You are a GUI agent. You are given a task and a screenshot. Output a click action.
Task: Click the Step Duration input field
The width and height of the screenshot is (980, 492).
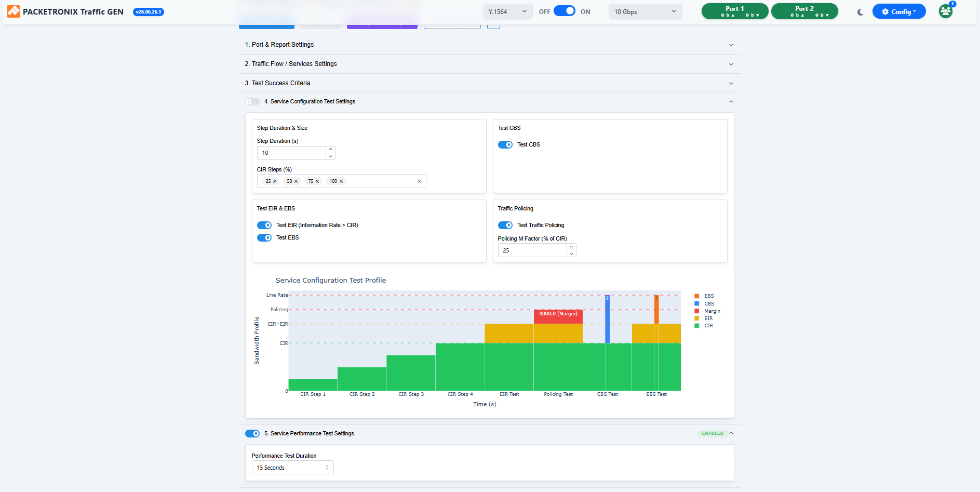(291, 153)
